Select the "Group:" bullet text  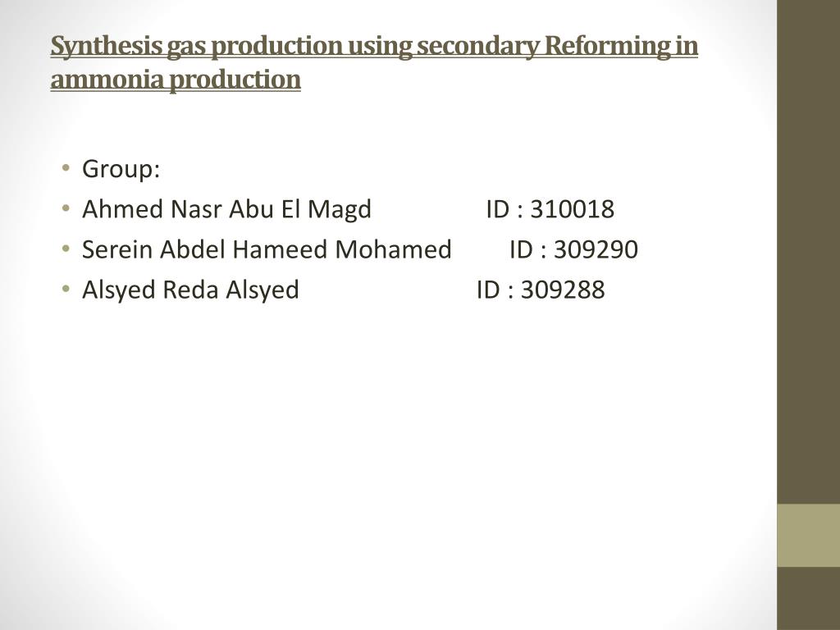tap(121, 169)
